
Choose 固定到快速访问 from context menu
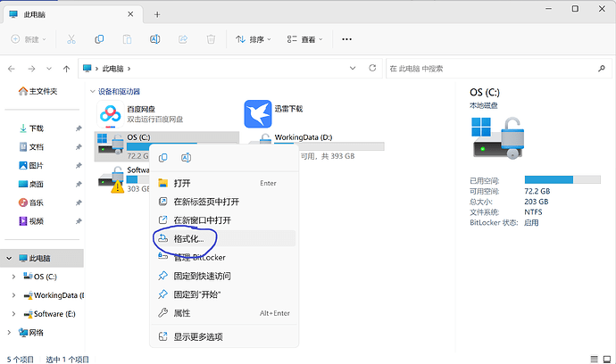click(x=224, y=276)
